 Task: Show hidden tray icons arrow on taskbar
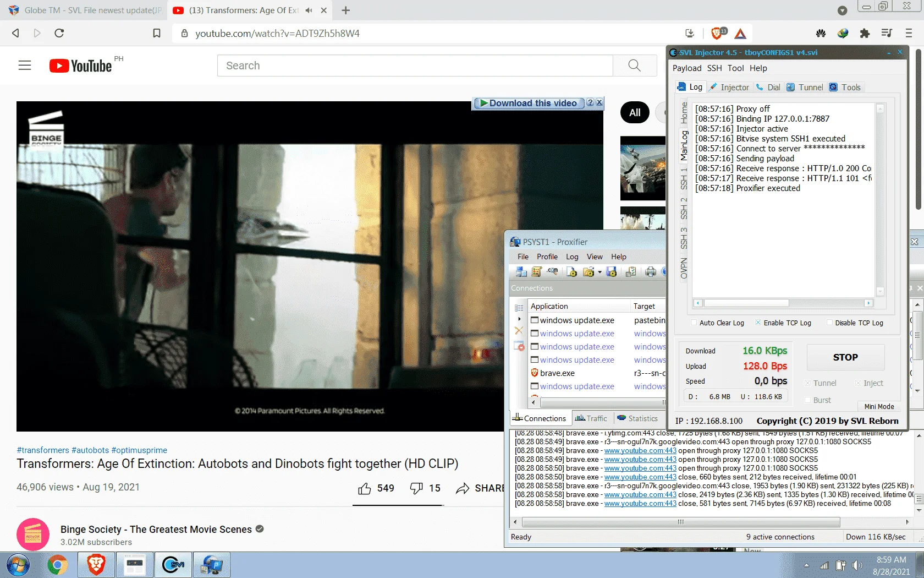806,565
